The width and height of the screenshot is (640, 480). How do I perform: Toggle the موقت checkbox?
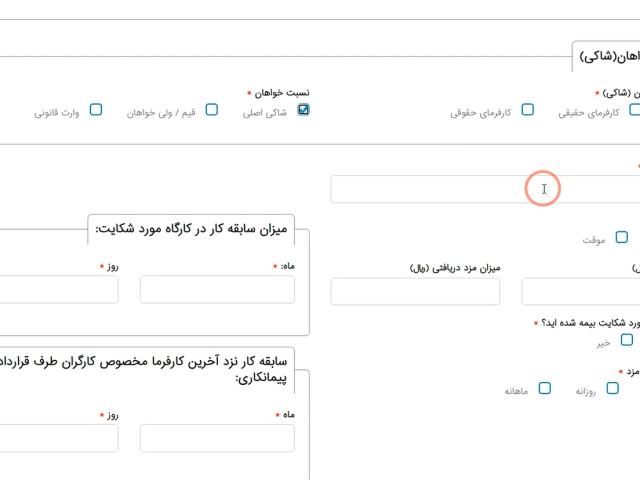(x=622, y=237)
